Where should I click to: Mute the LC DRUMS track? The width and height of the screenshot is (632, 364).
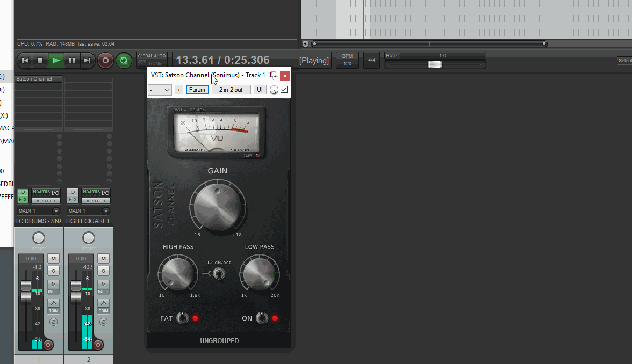(53, 259)
